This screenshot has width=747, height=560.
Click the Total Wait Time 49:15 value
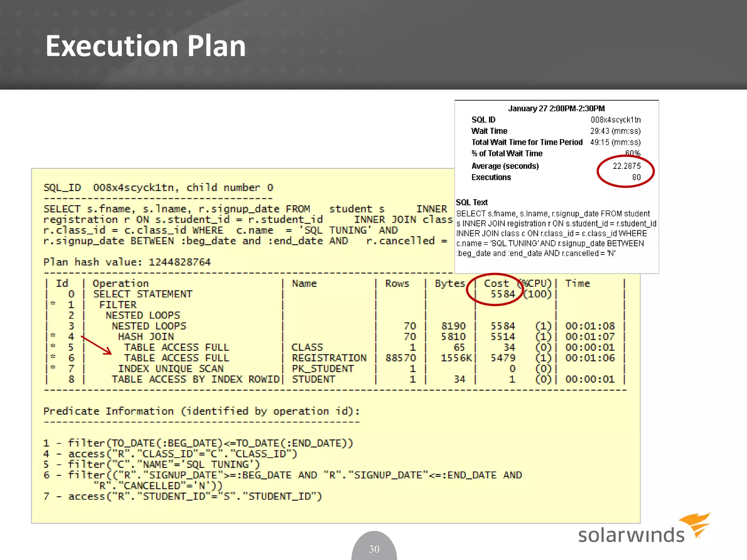(616, 143)
